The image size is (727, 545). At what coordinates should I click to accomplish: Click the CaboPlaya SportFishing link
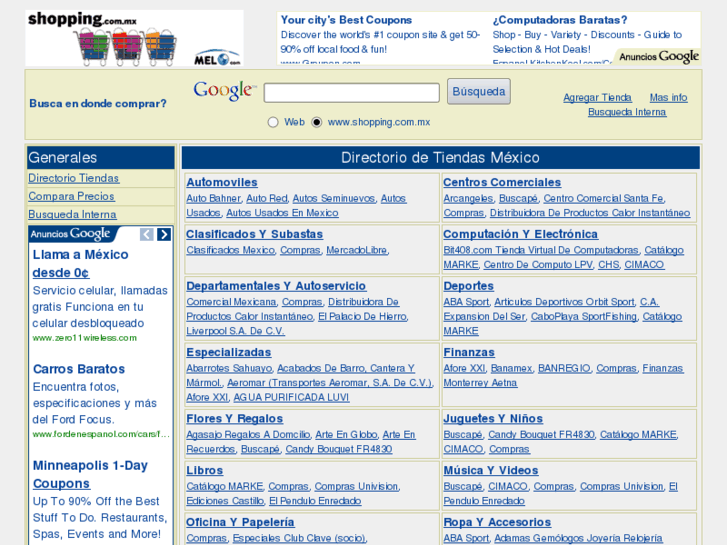point(584,316)
